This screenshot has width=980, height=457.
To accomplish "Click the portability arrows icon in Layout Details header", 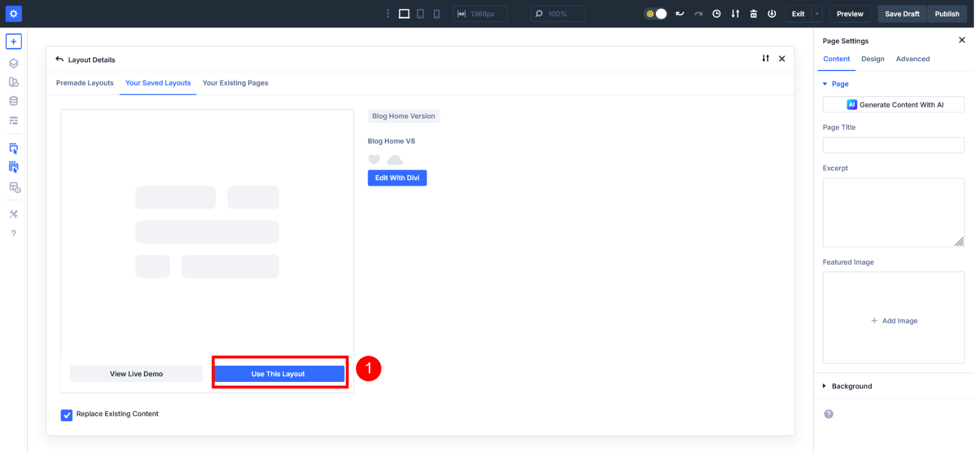I will (766, 58).
